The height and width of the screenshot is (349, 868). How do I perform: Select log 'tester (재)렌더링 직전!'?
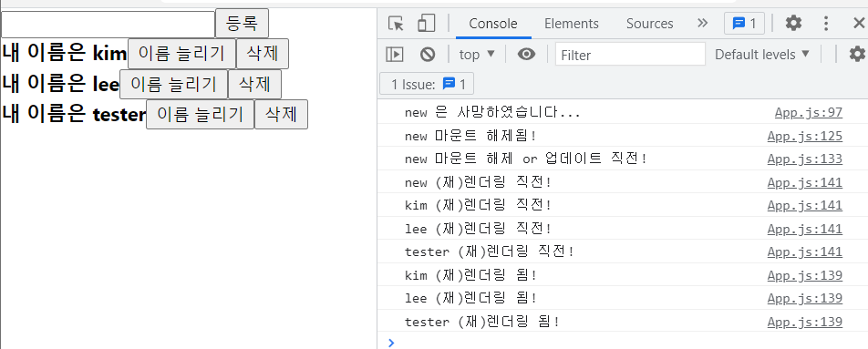(491, 252)
